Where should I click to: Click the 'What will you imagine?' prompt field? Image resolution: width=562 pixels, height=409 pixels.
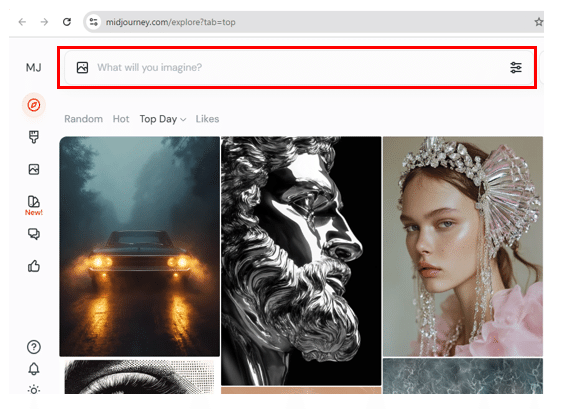pos(299,67)
